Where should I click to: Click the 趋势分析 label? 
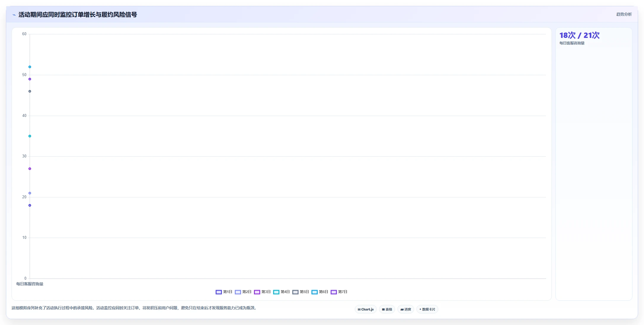(624, 14)
